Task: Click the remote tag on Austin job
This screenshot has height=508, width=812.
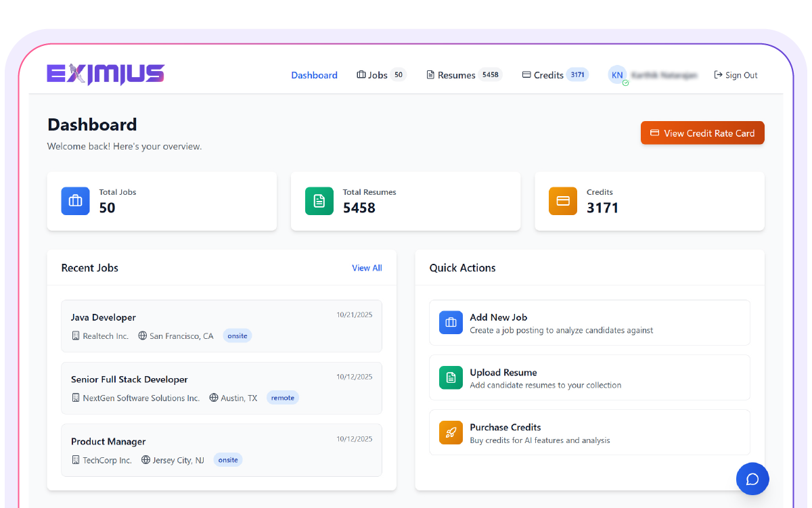Action: 282,398
